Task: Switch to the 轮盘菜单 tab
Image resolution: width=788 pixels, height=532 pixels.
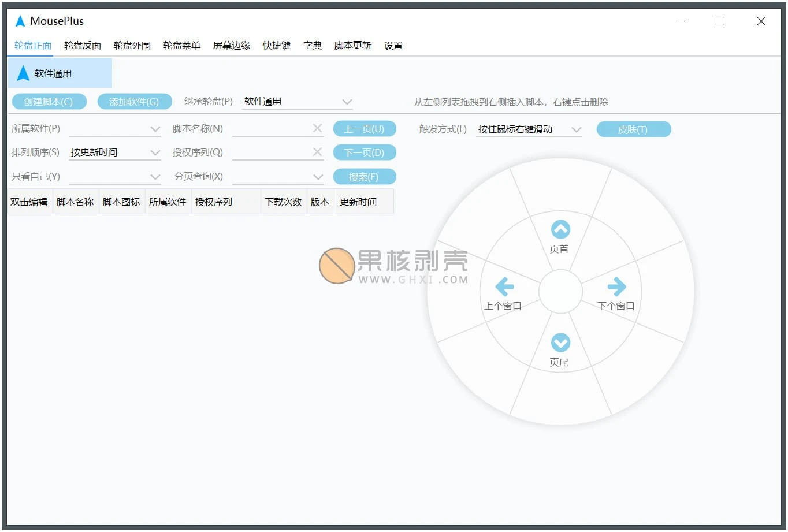Action: pyautogui.click(x=181, y=46)
